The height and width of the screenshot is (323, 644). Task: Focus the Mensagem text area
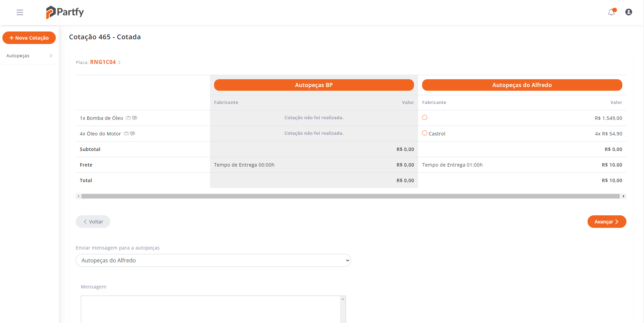click(210, 309)
